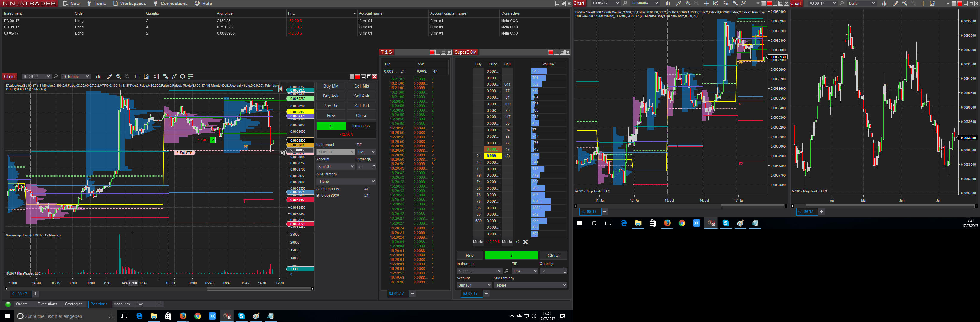Viewport: 980px width, 322px height.
Task: Expand ATM Strategy dropdown in Chart Trader
Action: click(x=346, y=181)
